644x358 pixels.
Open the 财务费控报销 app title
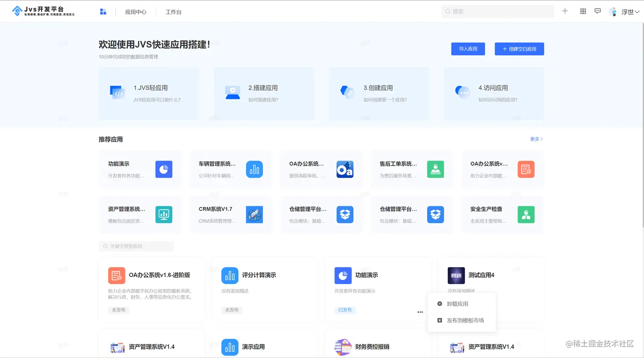(372, 347)
